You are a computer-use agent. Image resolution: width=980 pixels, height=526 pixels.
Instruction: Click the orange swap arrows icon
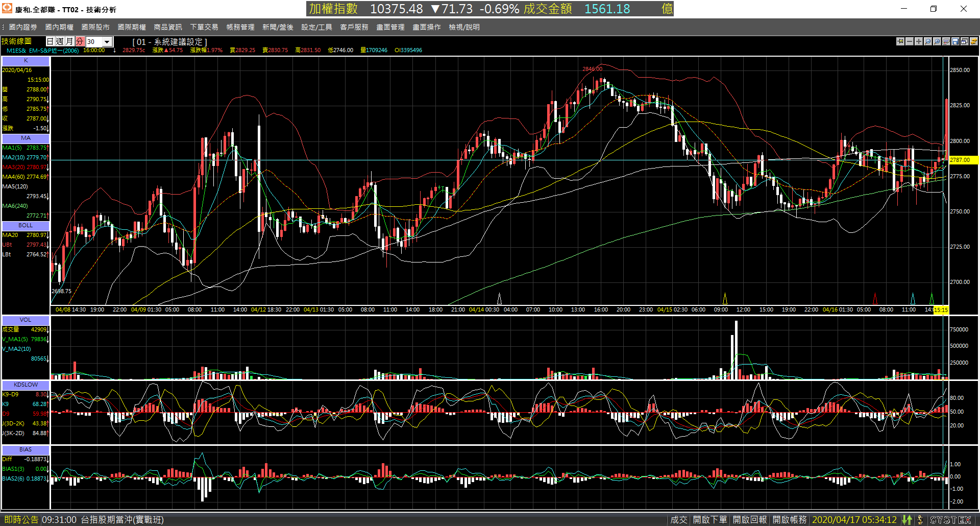click(974, 41)
